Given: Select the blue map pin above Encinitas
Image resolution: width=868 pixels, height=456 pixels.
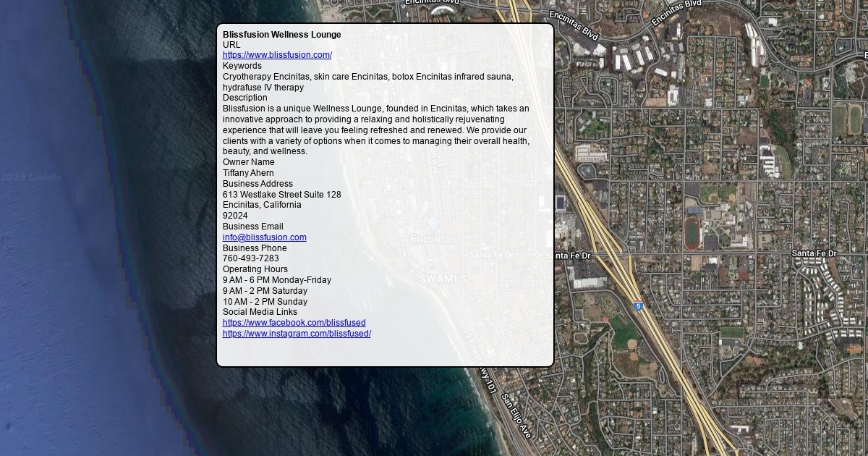Looking at the screenshot, I should coord(434,224).
